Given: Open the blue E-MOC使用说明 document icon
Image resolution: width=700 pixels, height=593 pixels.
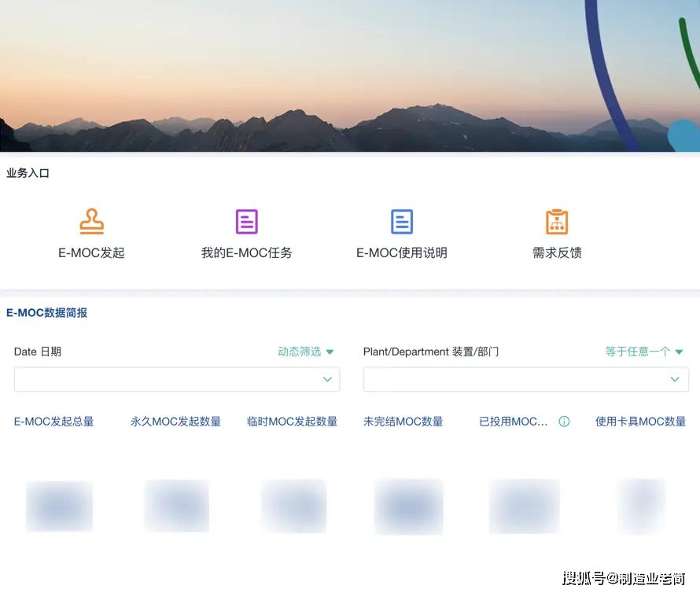Looking at the screenshot, I should [402, 222].
